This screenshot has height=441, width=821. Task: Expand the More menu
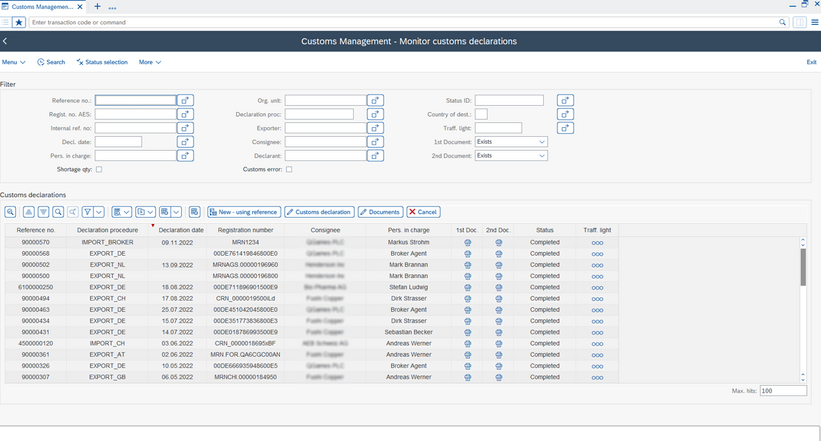pos(150,62)
